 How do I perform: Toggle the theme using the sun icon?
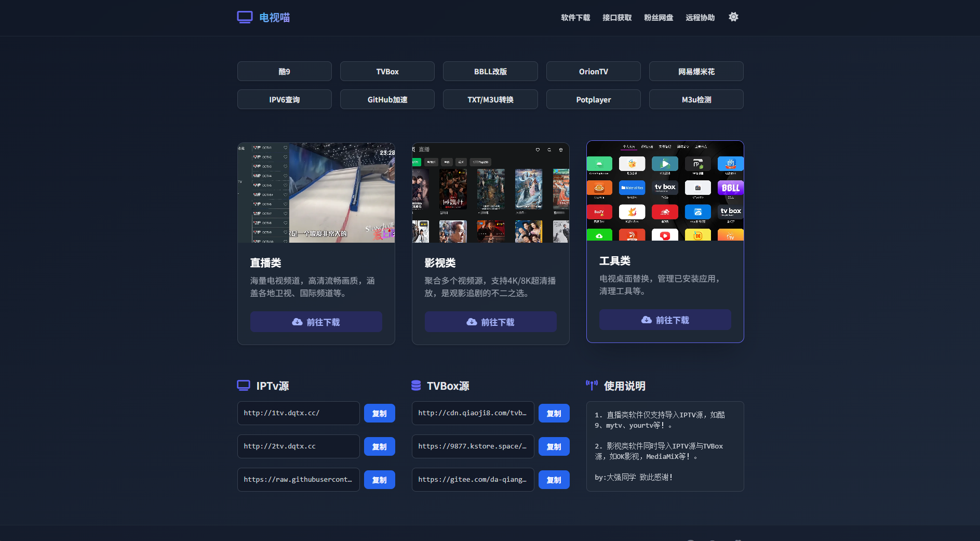tap(733, 17)
